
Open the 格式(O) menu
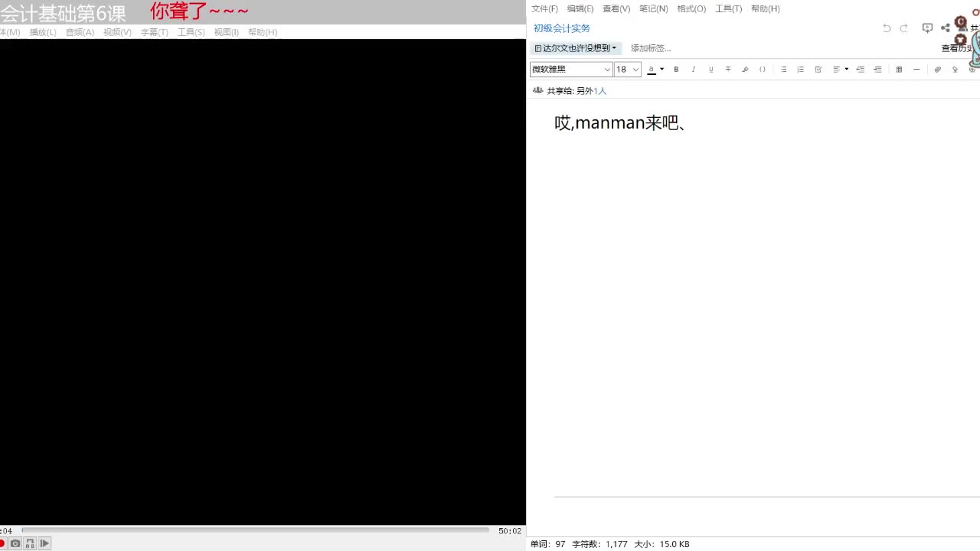tap(691, 8)
